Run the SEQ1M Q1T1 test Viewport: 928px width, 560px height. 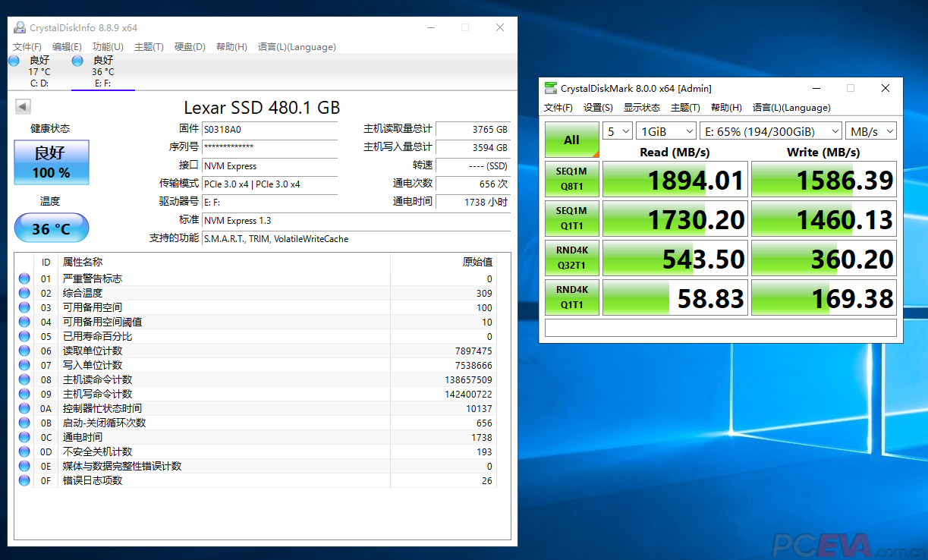(571, 219)
